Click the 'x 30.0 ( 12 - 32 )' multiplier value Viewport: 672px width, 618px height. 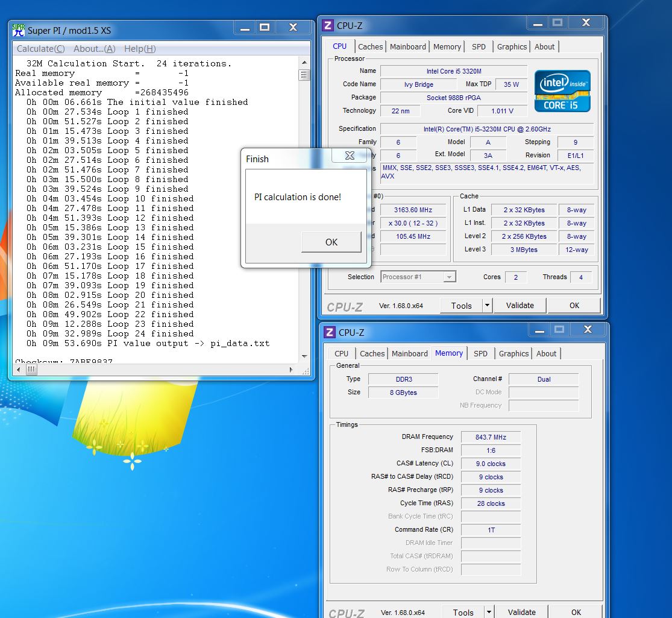coord(413,223)
